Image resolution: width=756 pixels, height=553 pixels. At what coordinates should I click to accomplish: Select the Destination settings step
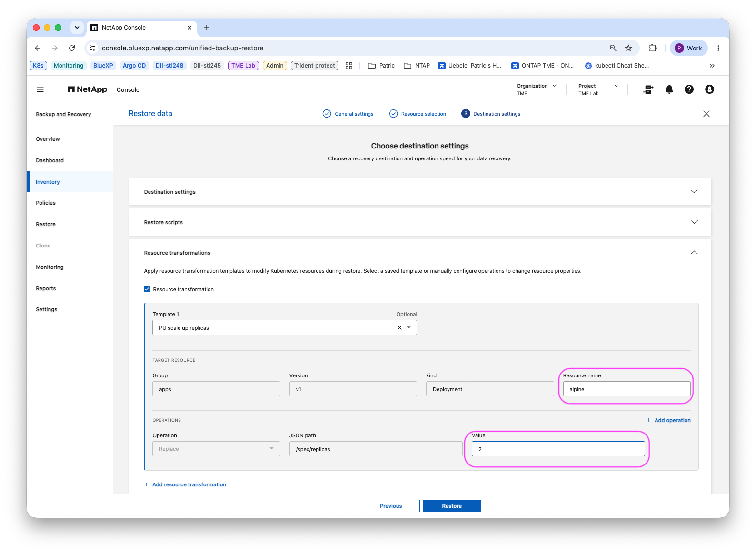(491, 114)
